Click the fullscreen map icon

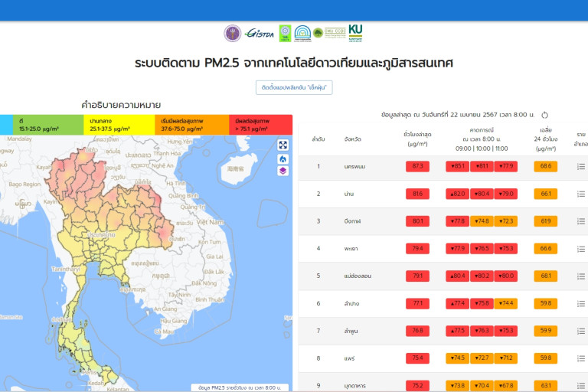click(x=283, y=145)
